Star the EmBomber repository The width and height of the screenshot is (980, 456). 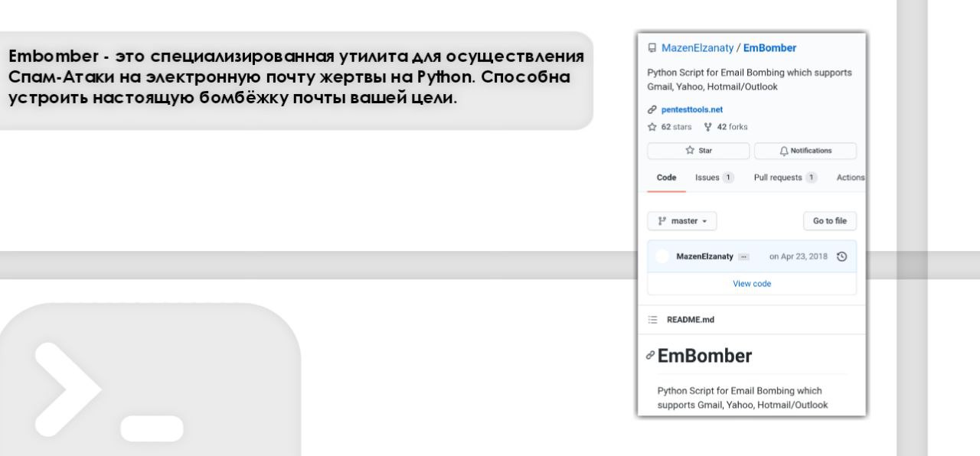698,151
